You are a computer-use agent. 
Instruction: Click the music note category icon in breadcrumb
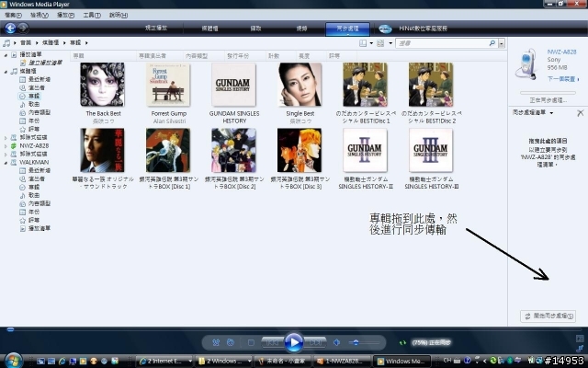click(6, 43)
